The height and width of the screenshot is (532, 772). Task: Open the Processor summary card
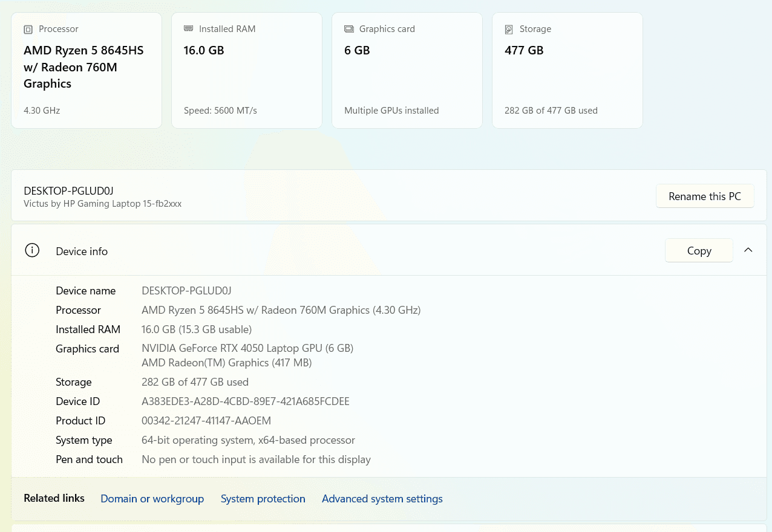(x=87, y=71)
